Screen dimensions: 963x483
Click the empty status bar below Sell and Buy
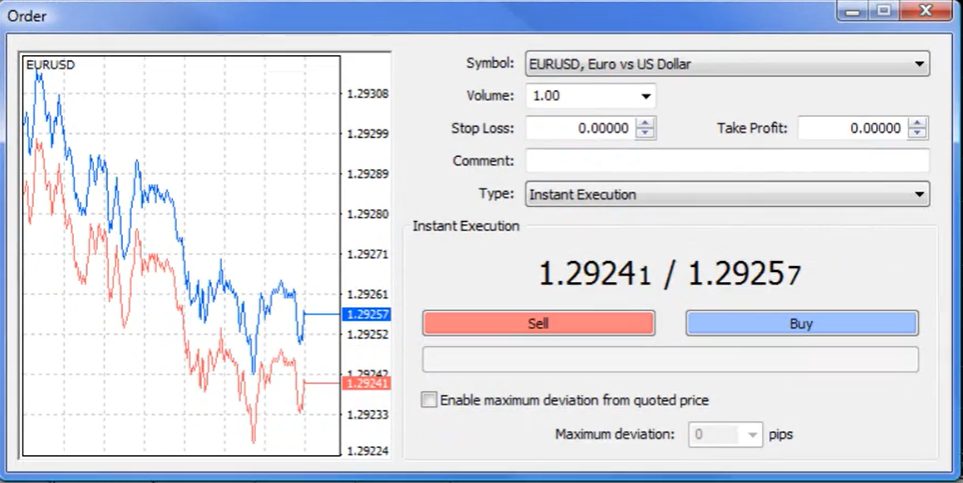[x=670, y=360]
